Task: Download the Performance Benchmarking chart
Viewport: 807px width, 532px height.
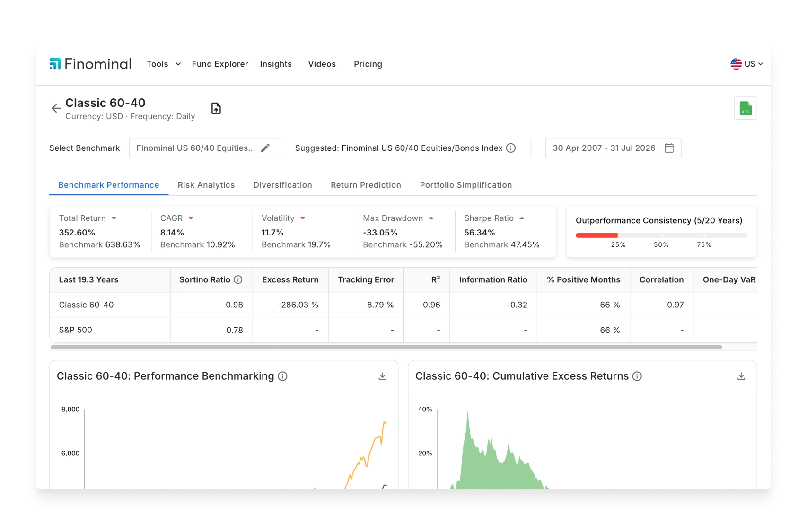Action: pyautogui.click(x=383, y=376)
